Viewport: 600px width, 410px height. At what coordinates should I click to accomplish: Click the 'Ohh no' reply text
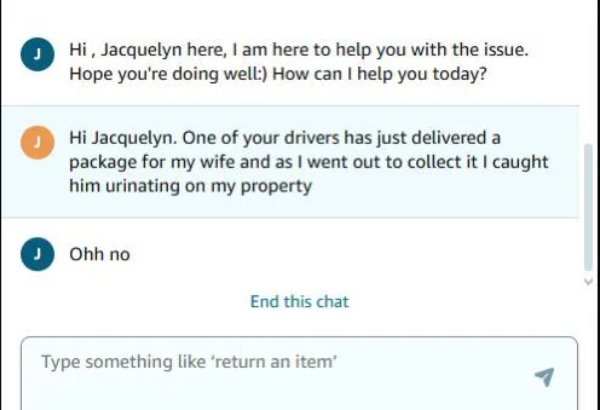coord(99,254)
